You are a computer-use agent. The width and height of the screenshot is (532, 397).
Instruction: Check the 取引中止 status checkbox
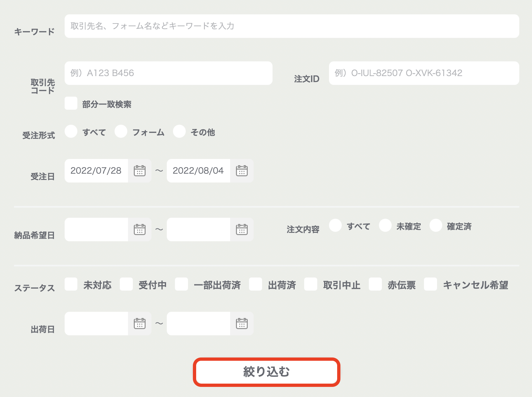[311, 284]
